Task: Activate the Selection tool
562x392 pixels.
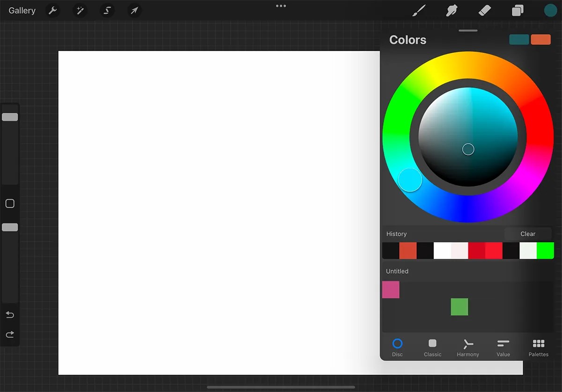Action: 107,10
